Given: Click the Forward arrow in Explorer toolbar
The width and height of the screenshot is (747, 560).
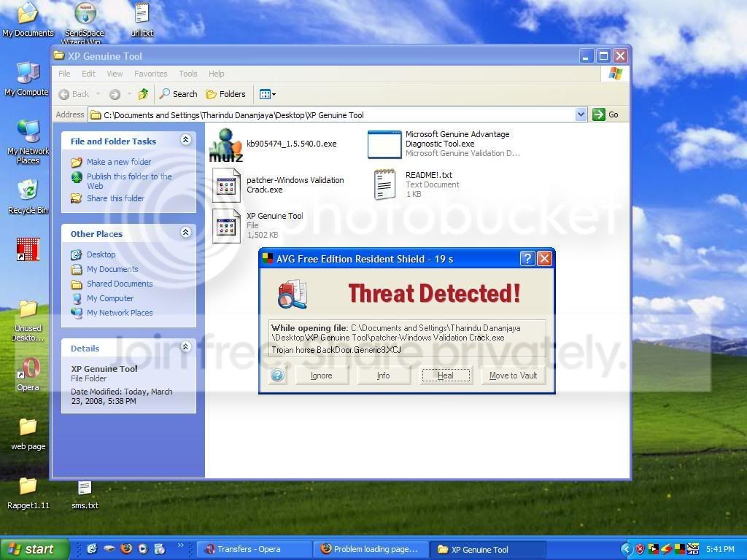Looking at the screenshot, I should [x=115, y=94].
